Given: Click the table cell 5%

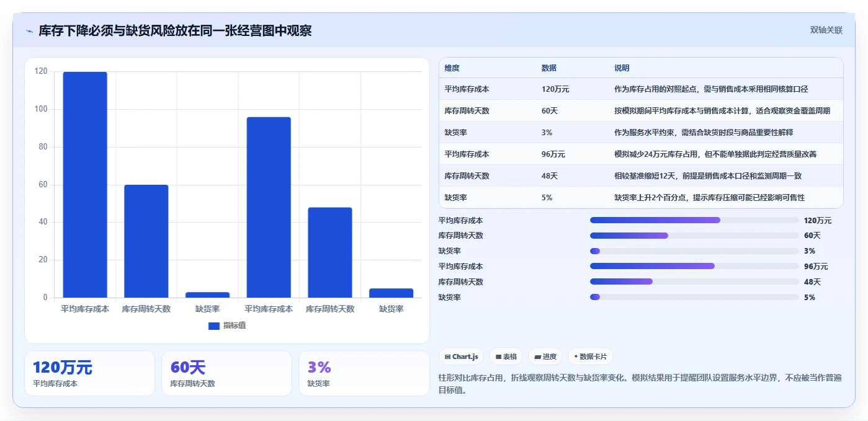Looking at the screenshot, I should 547,198.
